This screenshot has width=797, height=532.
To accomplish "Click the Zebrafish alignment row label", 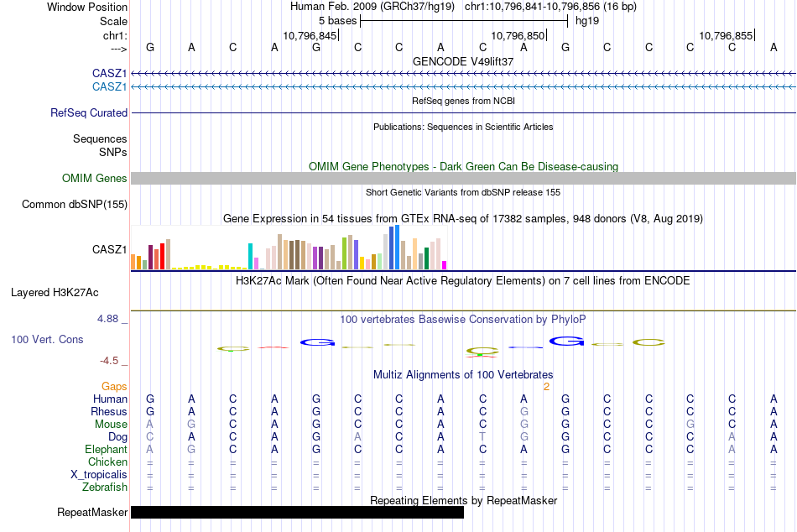I will tap(105, 488).
